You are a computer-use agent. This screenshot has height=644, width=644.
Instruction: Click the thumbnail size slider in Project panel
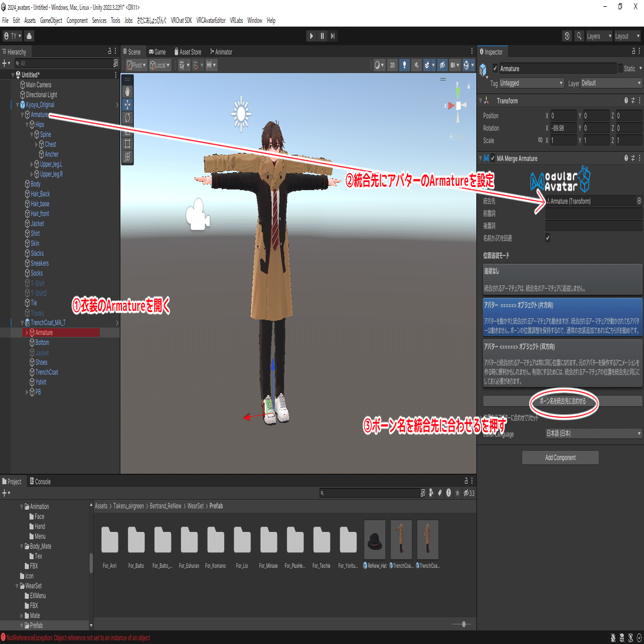tap(463, 624)
